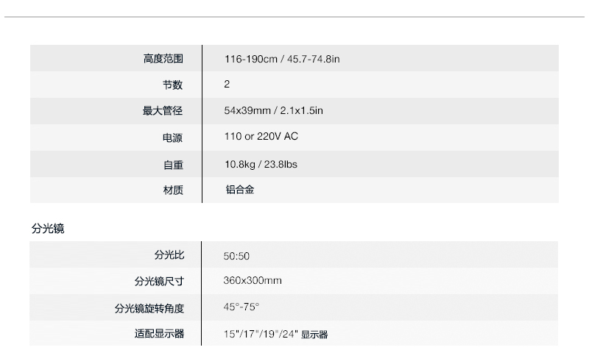Click the 分光镜 section heading
Screen dimensions: 589x364
click(48, 229)
